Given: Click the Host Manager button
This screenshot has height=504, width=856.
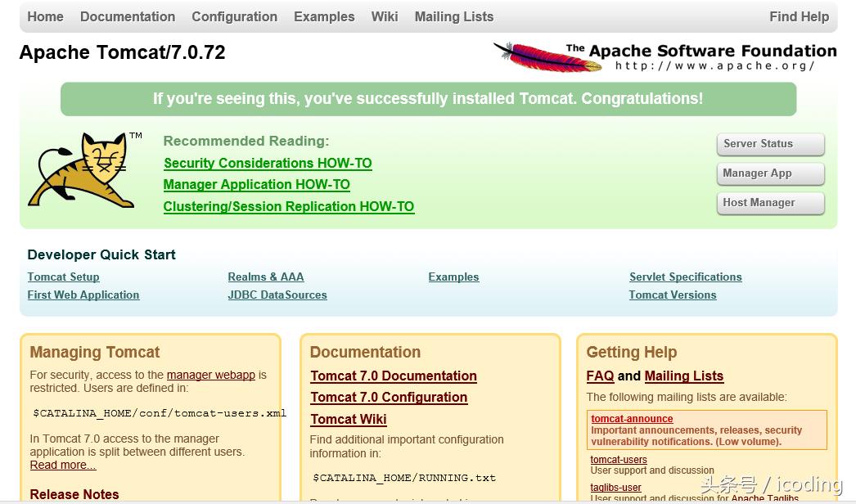Looking at the screenshot, I should coord(770,203).
